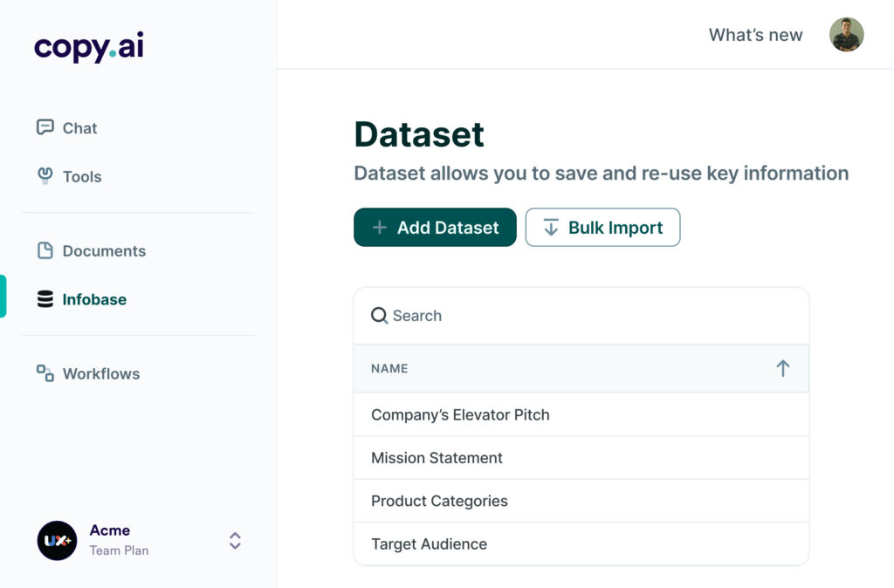Click the profile avatar photo
This screenshot has width=894, height=588.
pos(846,35)
